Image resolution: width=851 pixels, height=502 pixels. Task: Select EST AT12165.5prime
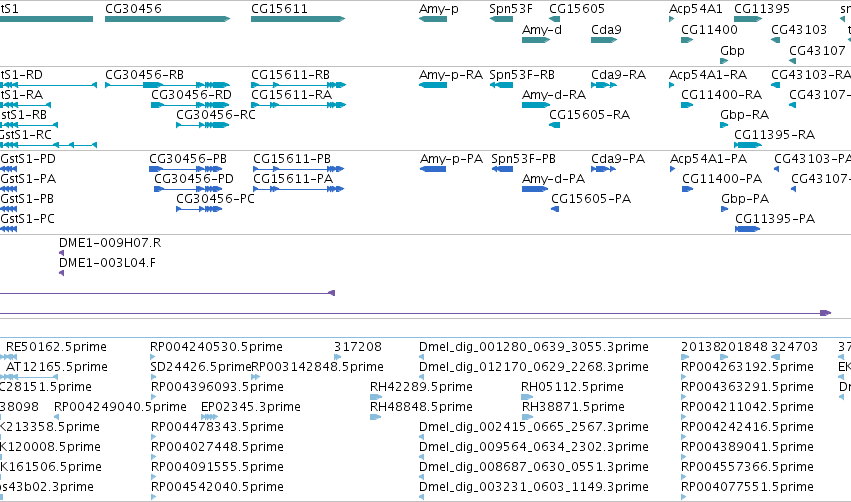coord(56,367)
